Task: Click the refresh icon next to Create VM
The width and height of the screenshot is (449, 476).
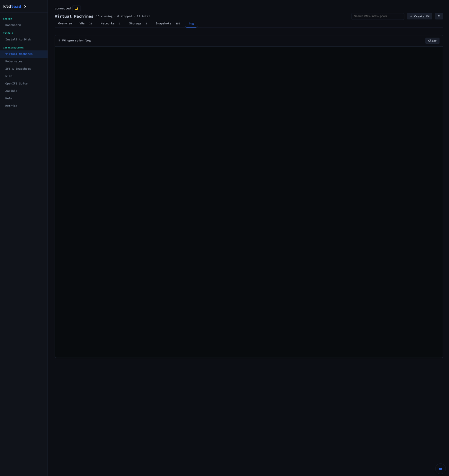Action: pyautogui.click(x=439, y=16)
